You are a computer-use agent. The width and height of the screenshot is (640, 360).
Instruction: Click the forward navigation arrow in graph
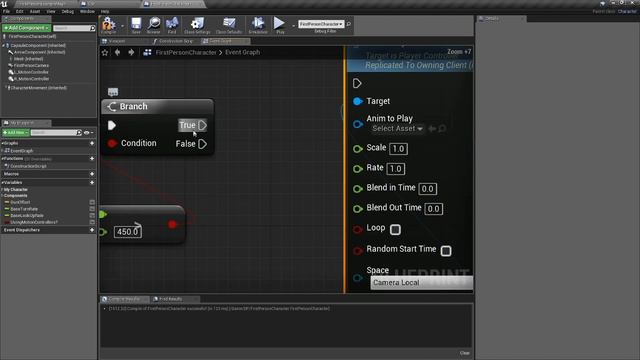pyautogui.click(x=131, y=52)
